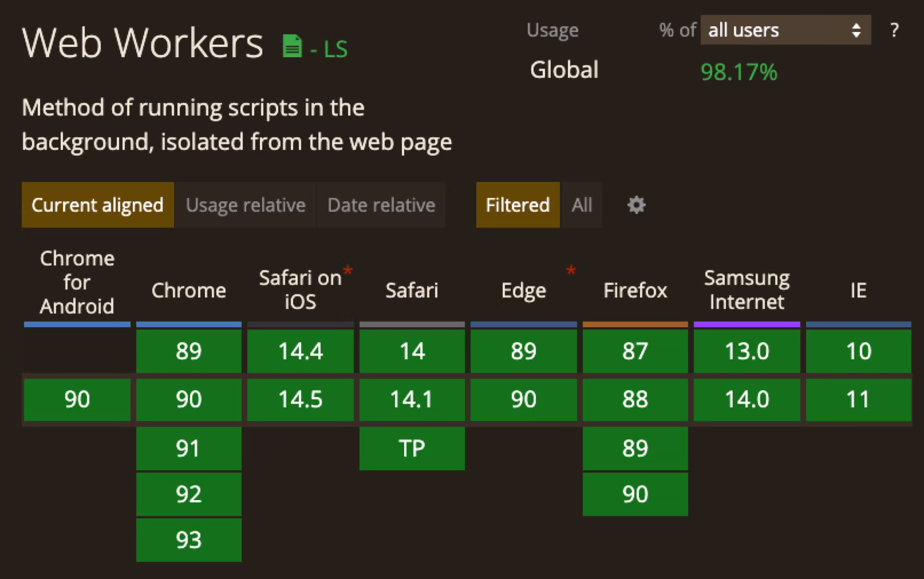Viewport: 924px width, 579px height.
Task: Click the Firefox 90 version cell
Action: point(635,494)
